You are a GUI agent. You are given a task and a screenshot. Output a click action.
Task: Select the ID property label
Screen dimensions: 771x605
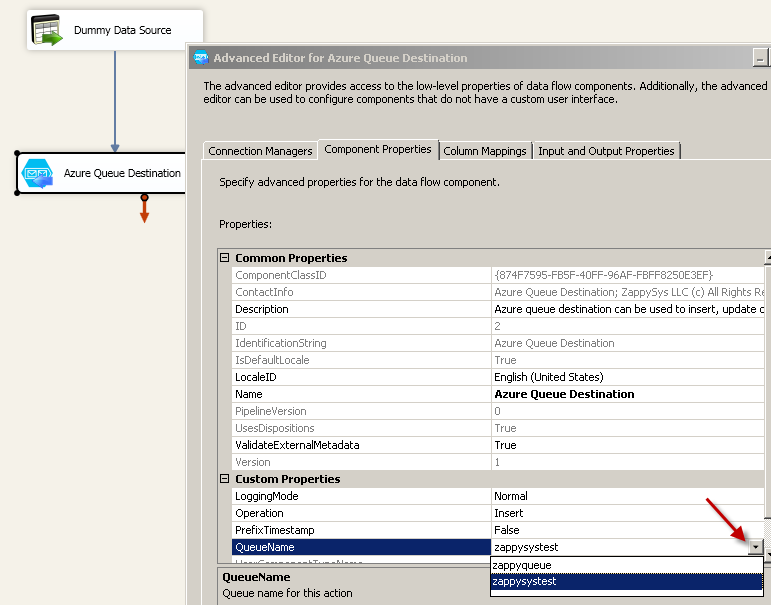(x=240, y=326)
